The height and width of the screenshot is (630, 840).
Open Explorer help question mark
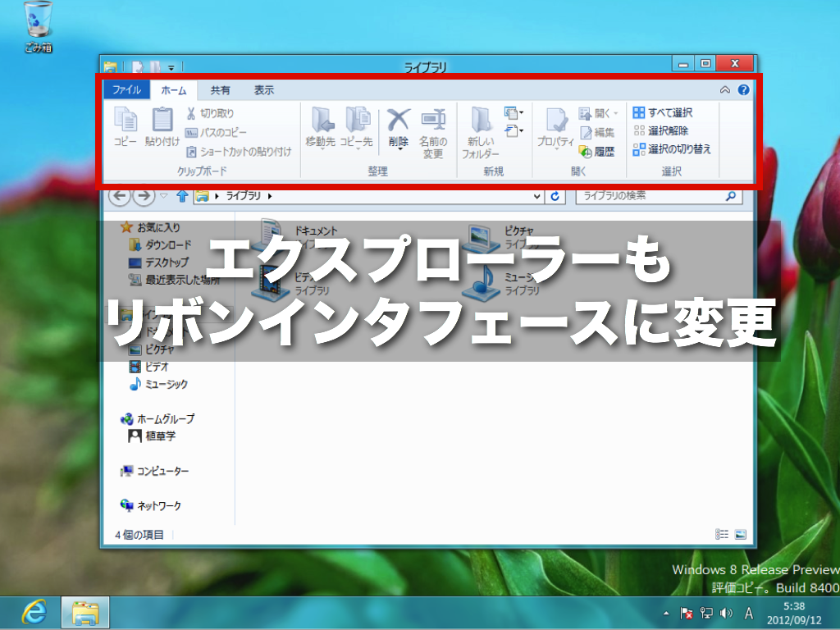[743, 90]
